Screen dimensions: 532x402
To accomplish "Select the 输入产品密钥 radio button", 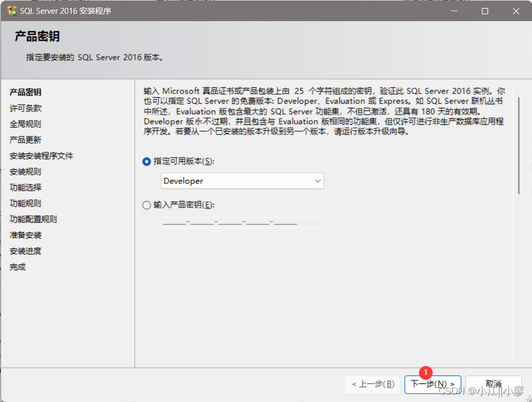I will (x=146, y=205).
